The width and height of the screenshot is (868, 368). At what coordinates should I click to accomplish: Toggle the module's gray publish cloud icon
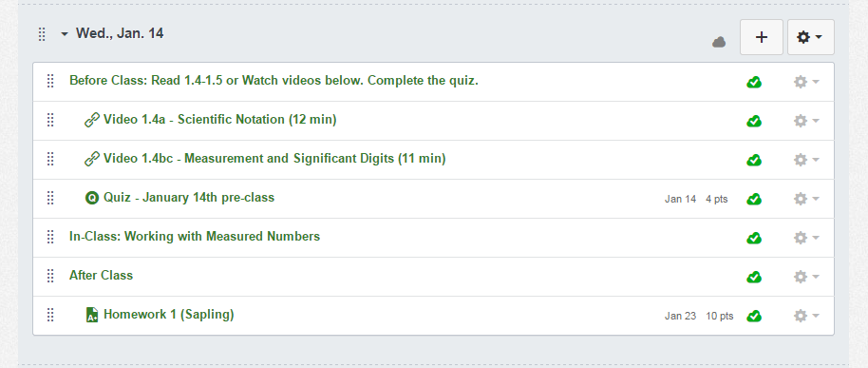point(719,42)
